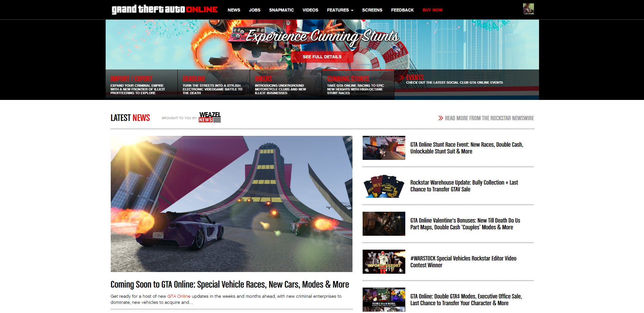
Task: Click the Latest News heading
Action: click(x=130, y=118)
